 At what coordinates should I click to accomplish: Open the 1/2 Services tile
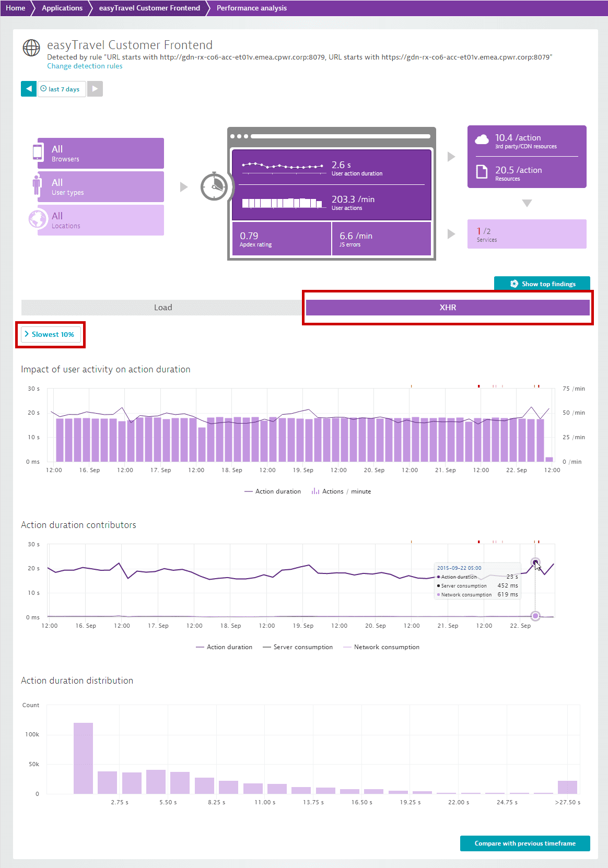pos(527,234)
